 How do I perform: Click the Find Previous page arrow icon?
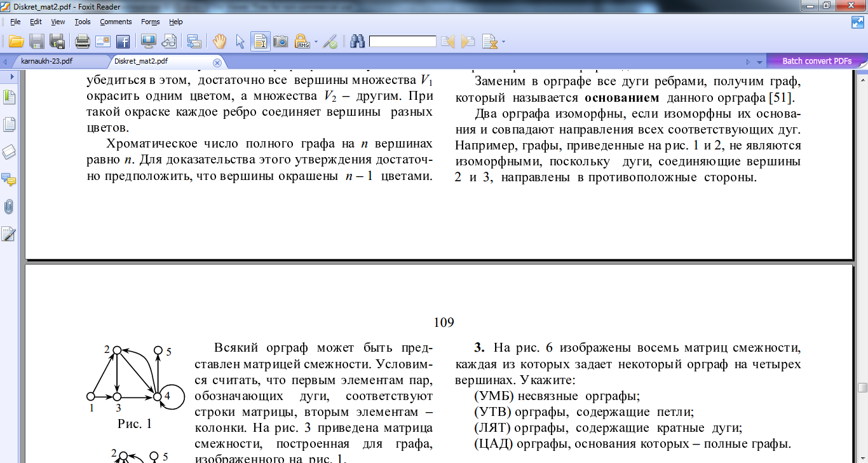pos(448,42)
